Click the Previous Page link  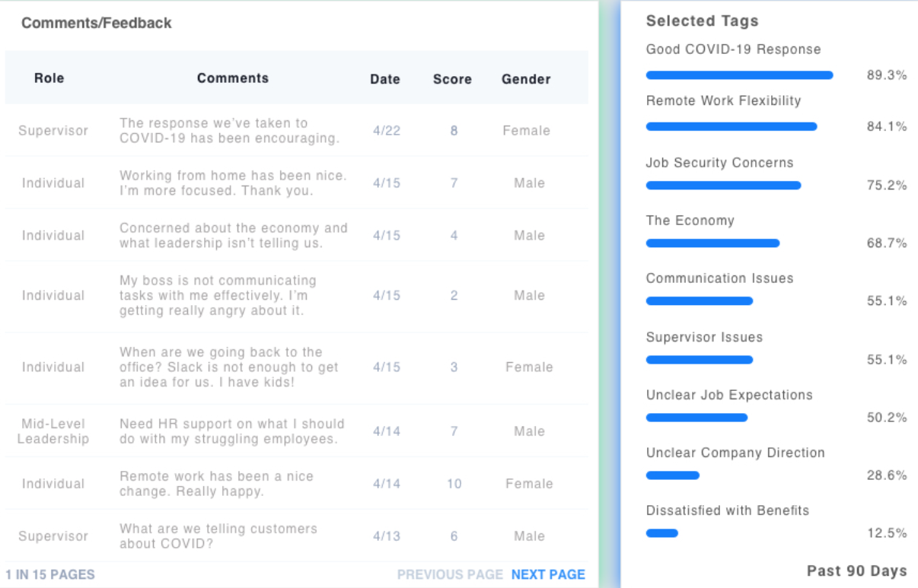(x=450, y=574)
